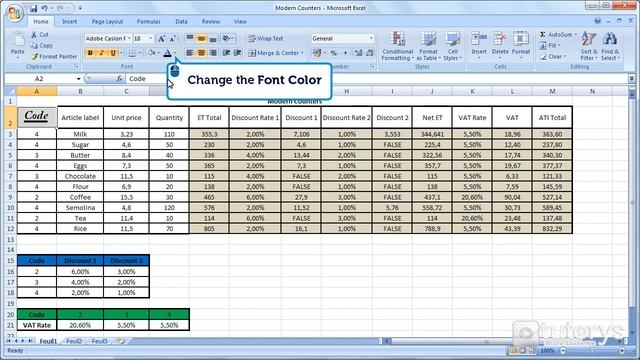The image size is (640, 360).
Task: Switch to the Data tab
Action: point(181,22)
